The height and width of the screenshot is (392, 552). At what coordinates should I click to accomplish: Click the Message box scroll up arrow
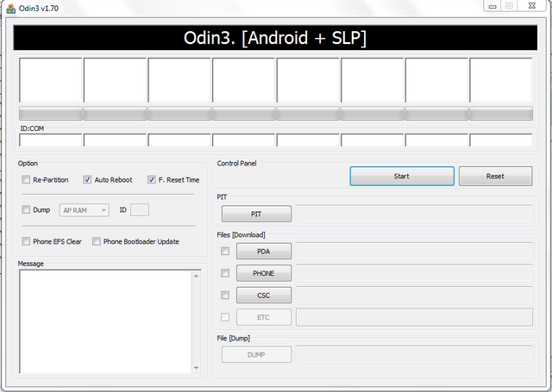tap(196, 276)
